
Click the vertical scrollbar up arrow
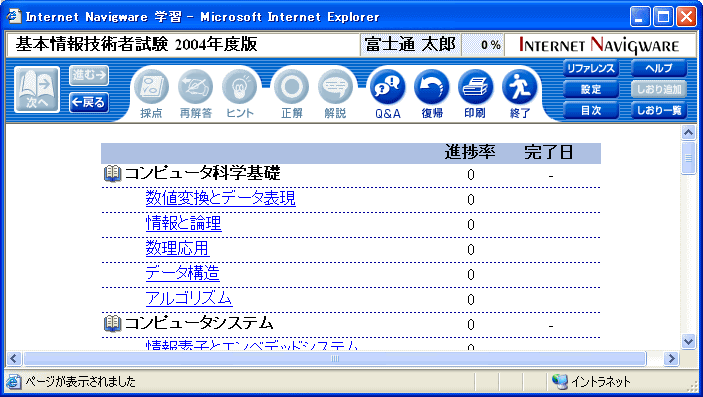pyautogui.click(x=688, y=132)
